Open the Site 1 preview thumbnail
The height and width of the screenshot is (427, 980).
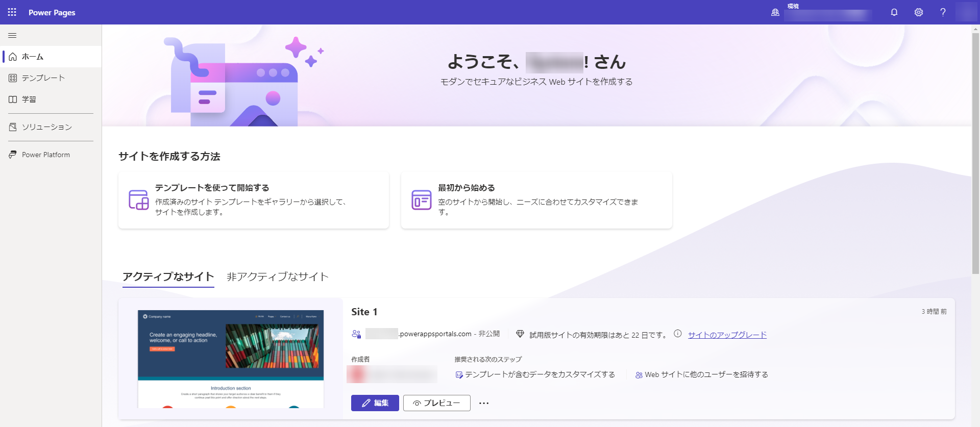pyautogui.click(x=231, y=359)
